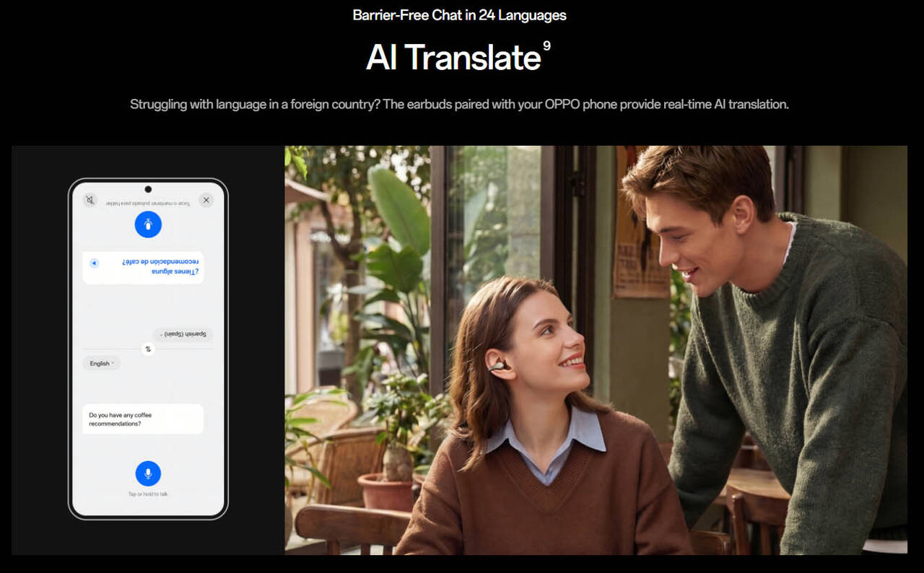
Task: Click the 'Tap or hold to talk' label
Action: [148, 494]
